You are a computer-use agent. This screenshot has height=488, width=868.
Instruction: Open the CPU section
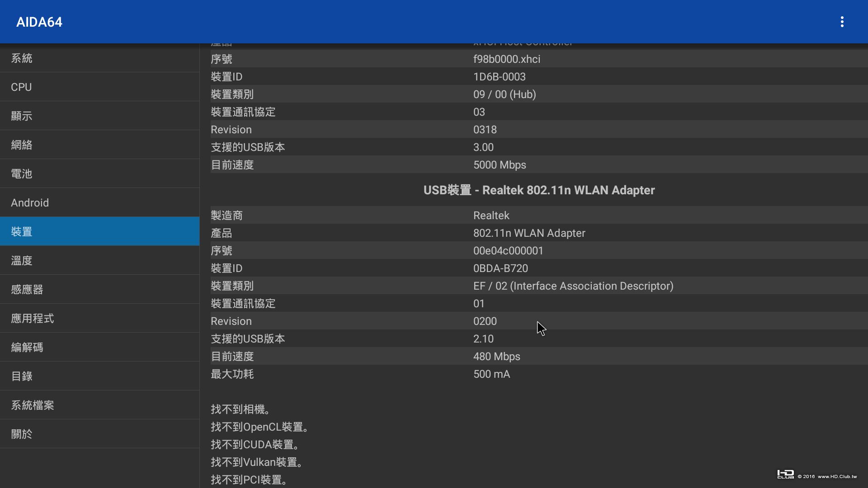[x=99, y=87]
